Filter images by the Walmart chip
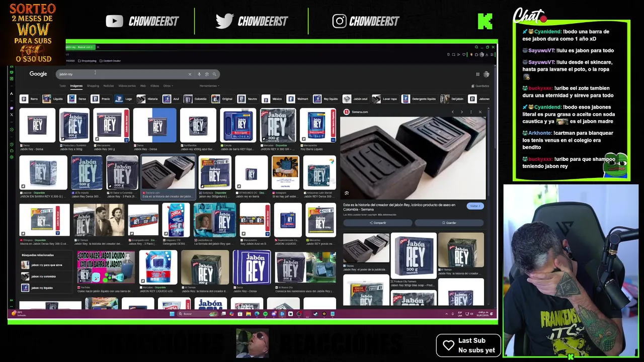The height and width of the screenshot is (362, 644). 297,99
